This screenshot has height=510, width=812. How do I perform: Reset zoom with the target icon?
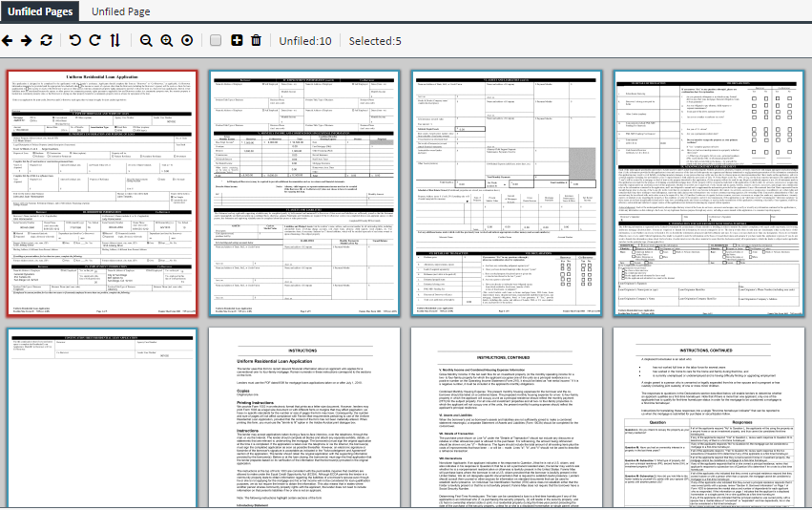pos(187,41)
